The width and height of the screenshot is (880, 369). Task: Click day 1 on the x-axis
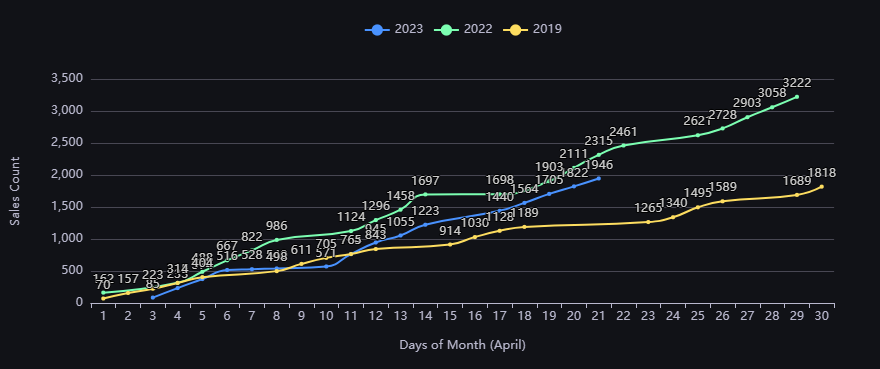(x=103, y=316)
